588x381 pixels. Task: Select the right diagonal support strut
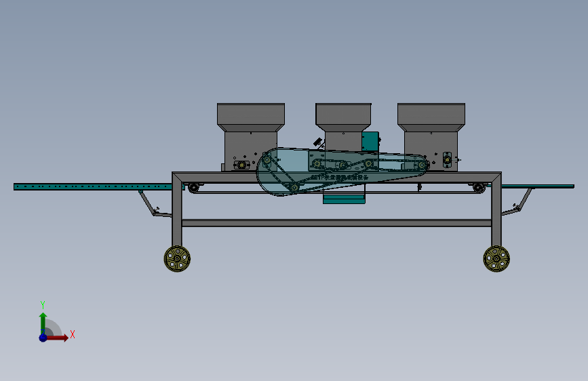[x=524, y=199]
